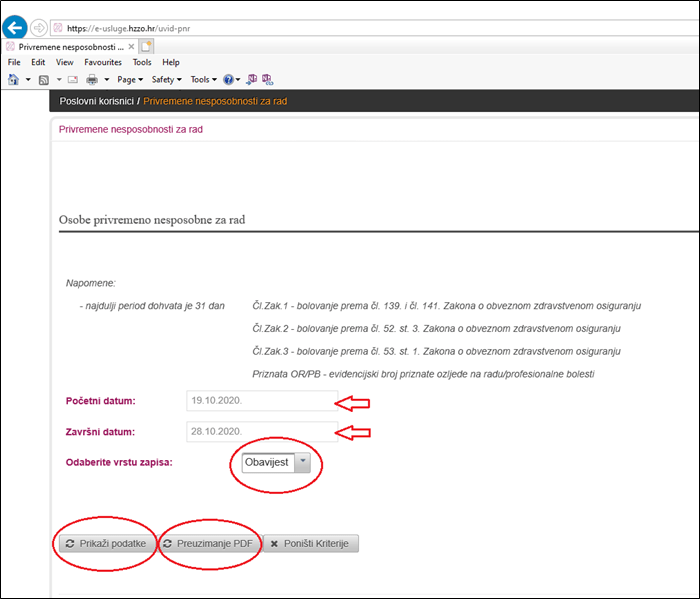
Task: Open the Favourites menu
Action: coord(103,62)
